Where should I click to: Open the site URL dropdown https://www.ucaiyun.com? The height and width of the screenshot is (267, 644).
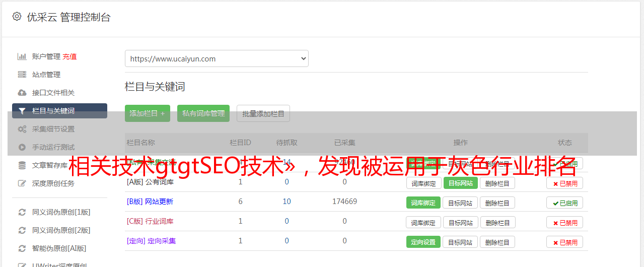point(217,58)
